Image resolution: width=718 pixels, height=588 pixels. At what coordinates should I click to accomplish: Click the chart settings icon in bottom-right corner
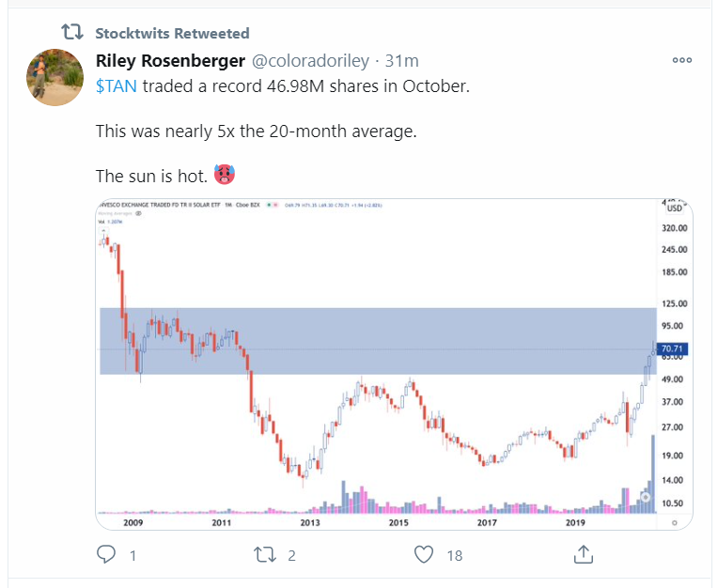[x=673, y=522]
